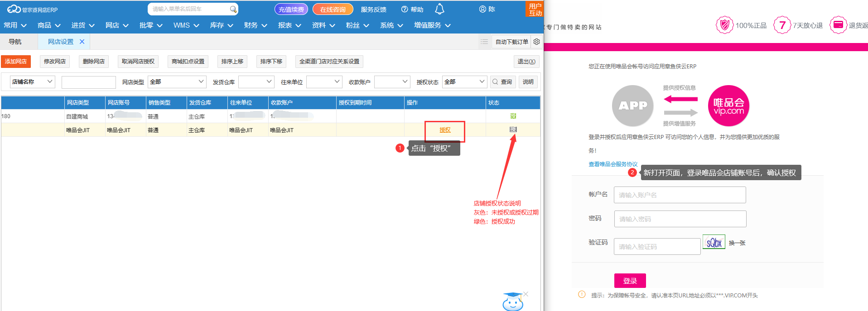Click the 7天放心退 icon
Viewport: 868px width, 311px height.
tap(782, 25)
